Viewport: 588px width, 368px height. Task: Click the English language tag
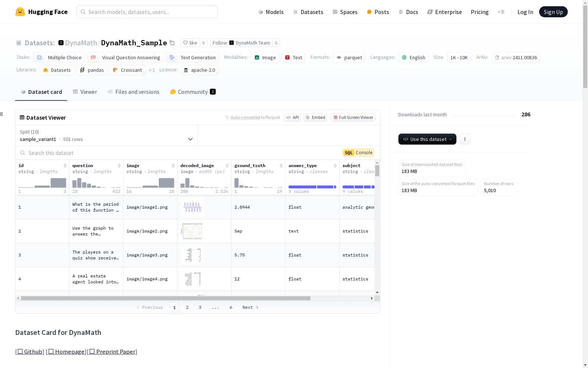pos(413,57)
